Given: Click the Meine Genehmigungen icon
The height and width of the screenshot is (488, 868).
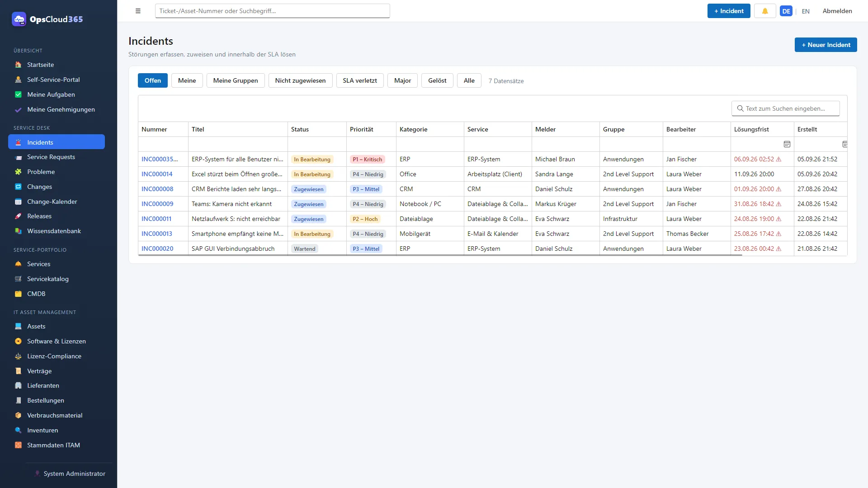Looking at the screenshot, I should [18, 109].
